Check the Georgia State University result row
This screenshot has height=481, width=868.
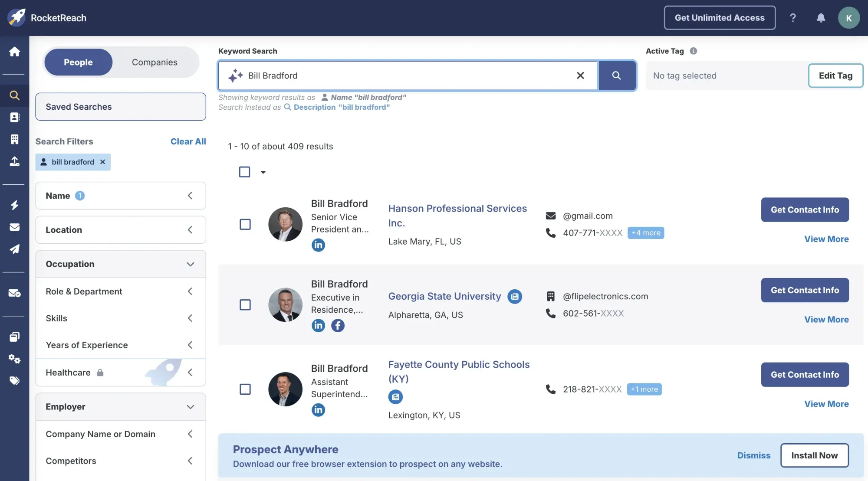(245, 305)
